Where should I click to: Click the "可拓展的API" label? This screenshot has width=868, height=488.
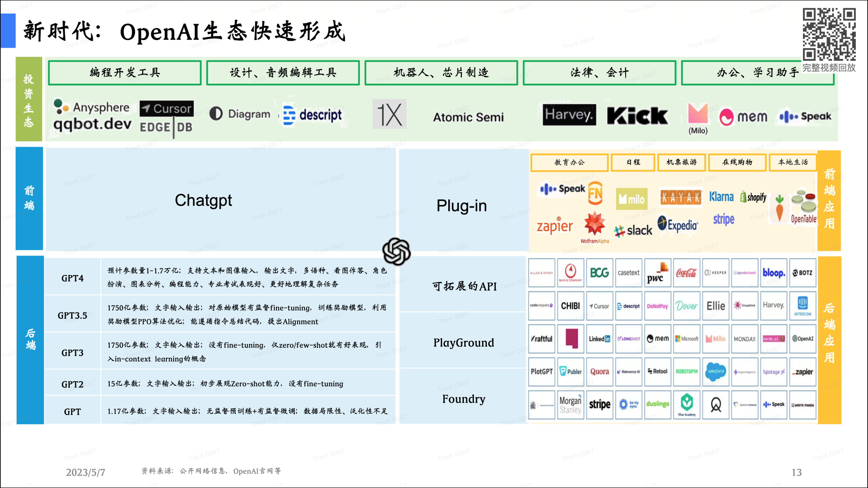(464, 286)
